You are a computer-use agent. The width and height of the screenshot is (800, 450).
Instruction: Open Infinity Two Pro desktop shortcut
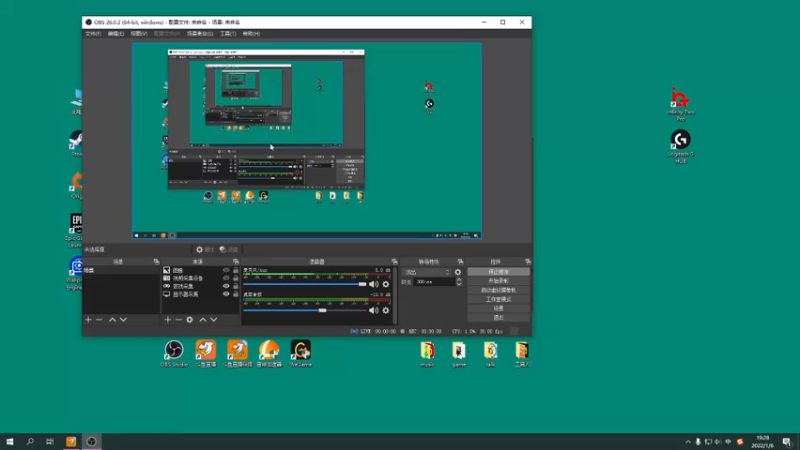click(681, 105)
